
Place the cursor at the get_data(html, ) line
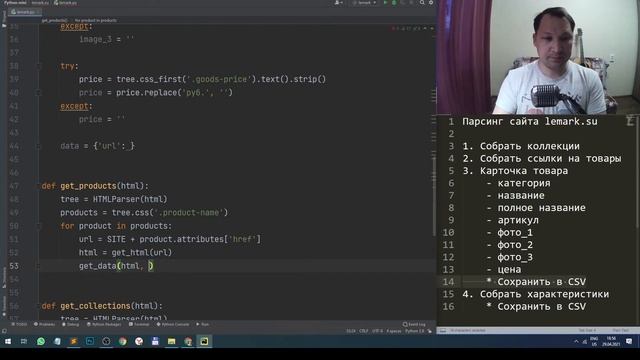coord(116,266)
